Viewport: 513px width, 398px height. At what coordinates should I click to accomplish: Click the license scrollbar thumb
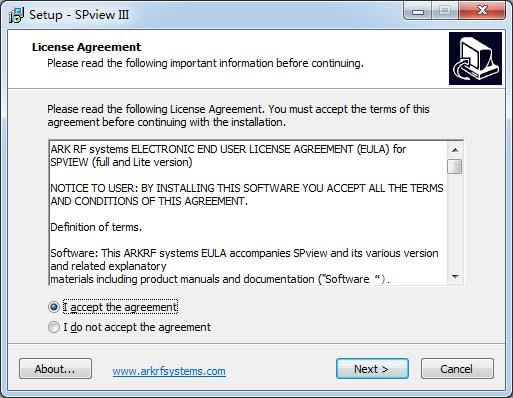455,166
